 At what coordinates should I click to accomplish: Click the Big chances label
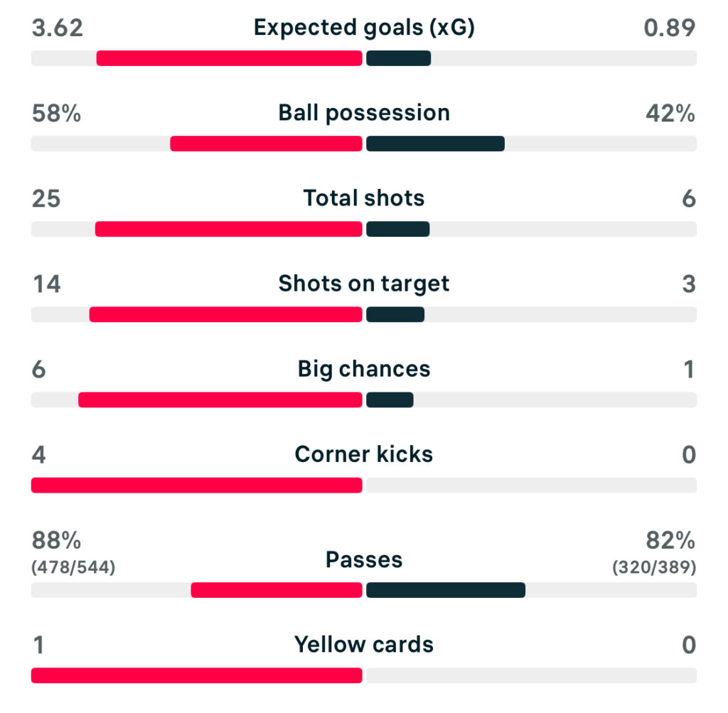point(364,369)
